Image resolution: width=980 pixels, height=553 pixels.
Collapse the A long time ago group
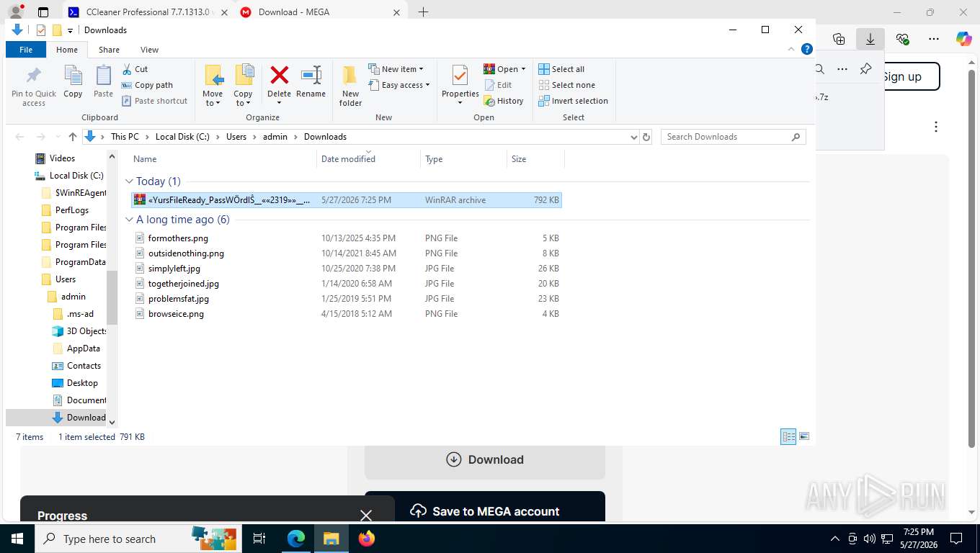click(129, 220)
